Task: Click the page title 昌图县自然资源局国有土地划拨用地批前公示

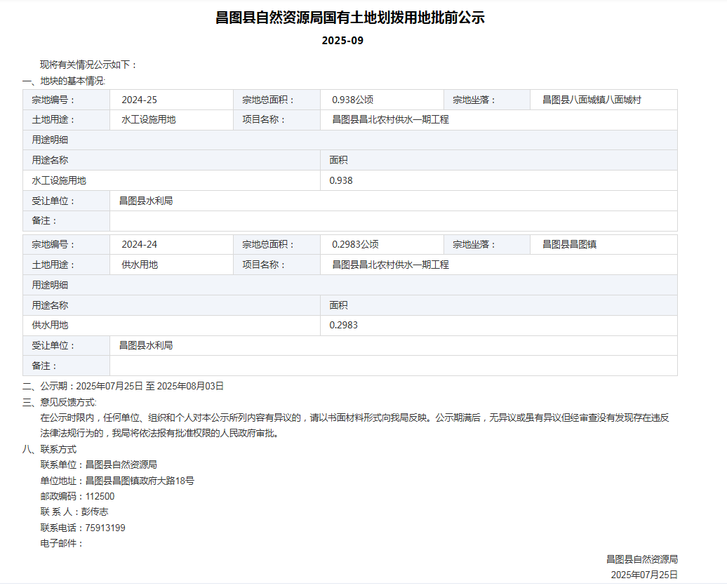Action: (350, 18)
